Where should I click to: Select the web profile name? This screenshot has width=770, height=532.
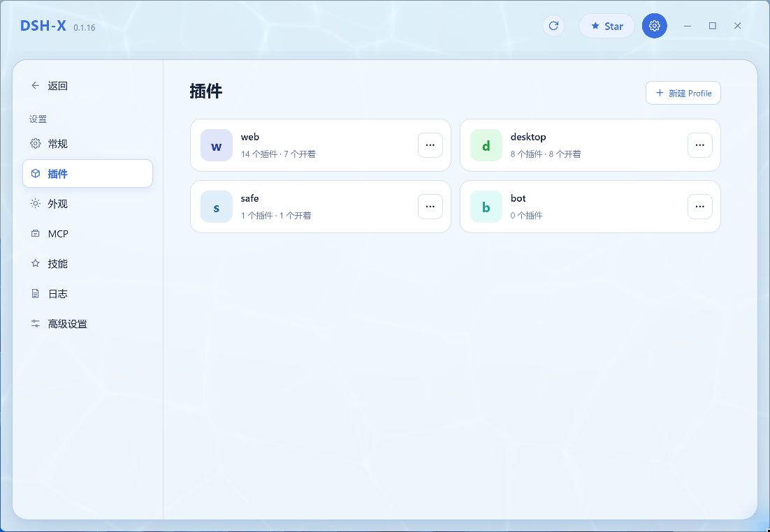tap(250, 137)
